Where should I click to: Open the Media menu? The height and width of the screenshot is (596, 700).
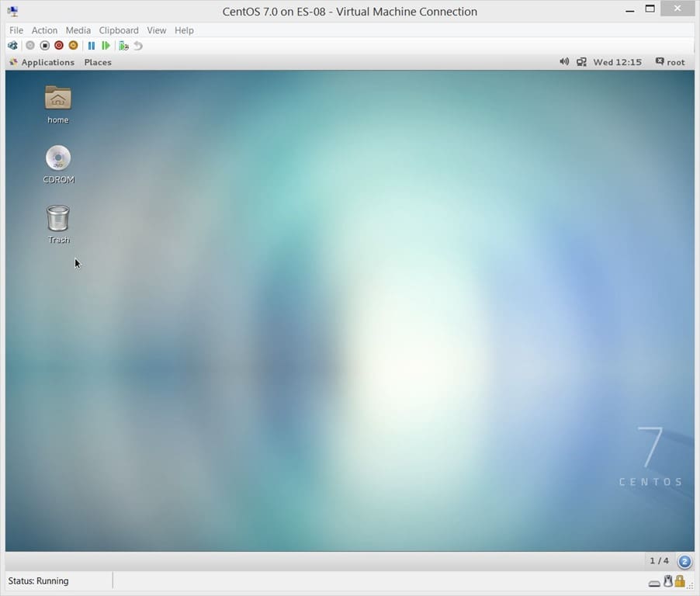(x=78, y=30)
